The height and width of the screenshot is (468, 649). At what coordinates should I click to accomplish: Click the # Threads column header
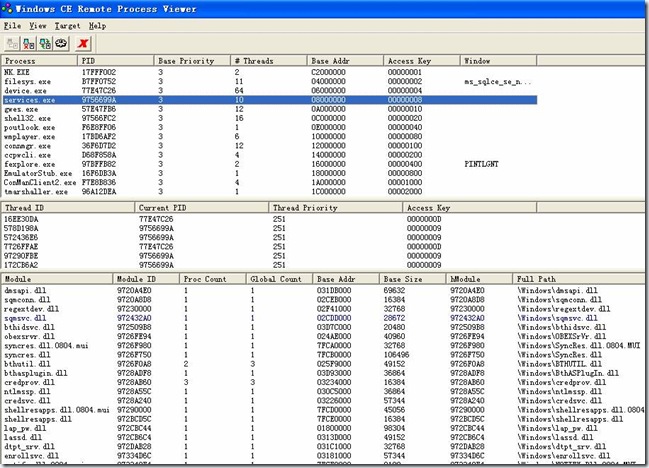268,61
